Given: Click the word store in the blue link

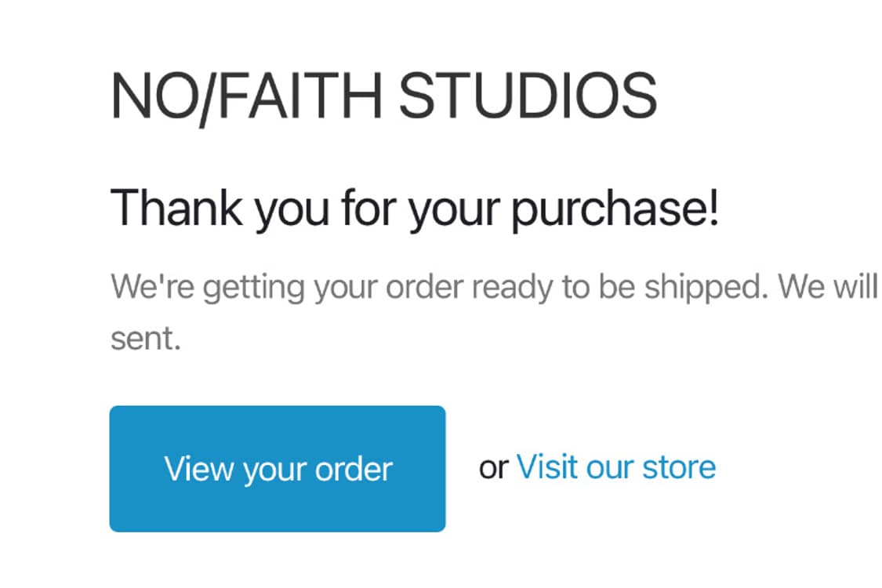Looking at the screenshot, I should point(679,467).
